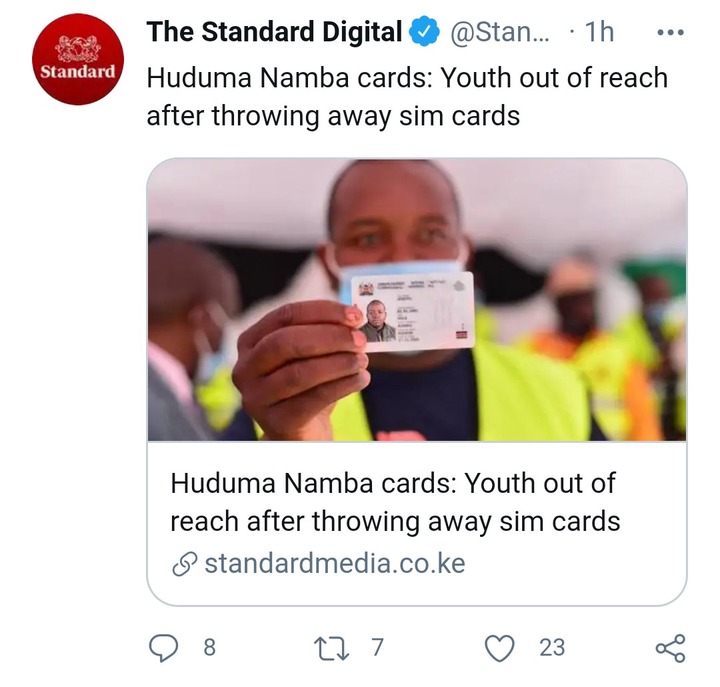Click the reply speech bubble icon
Image resolution: width=720 pixels, height=687 pixels.
(x=163, y=648)
